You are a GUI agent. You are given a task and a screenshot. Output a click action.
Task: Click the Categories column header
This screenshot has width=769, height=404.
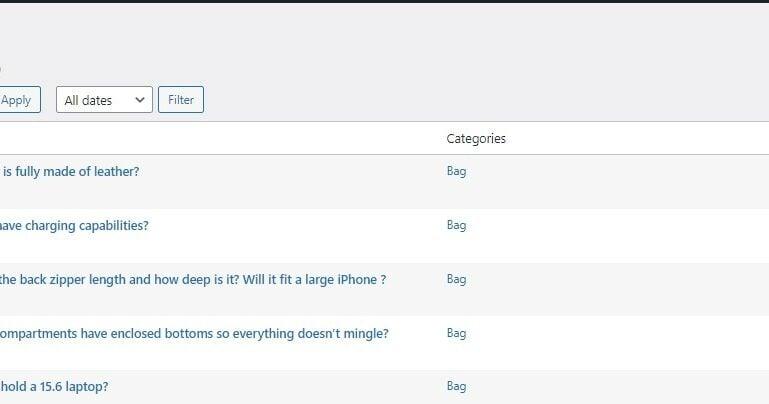click(x=476, y=139)
